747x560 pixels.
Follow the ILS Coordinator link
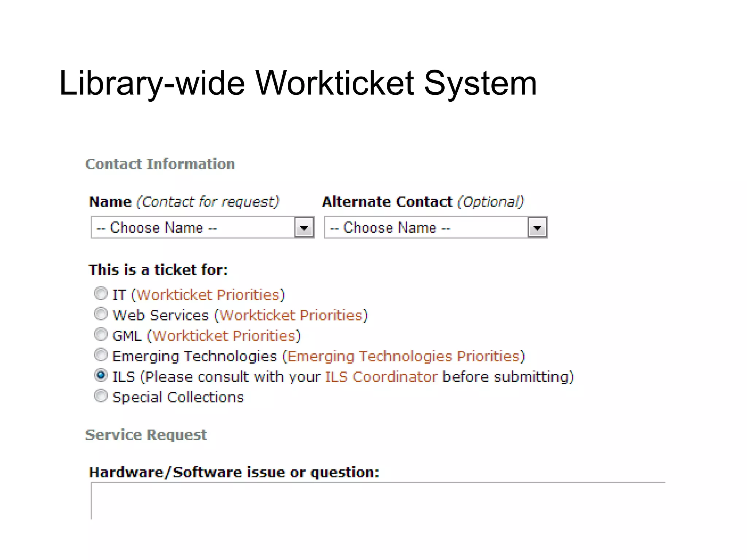(381, 377)
